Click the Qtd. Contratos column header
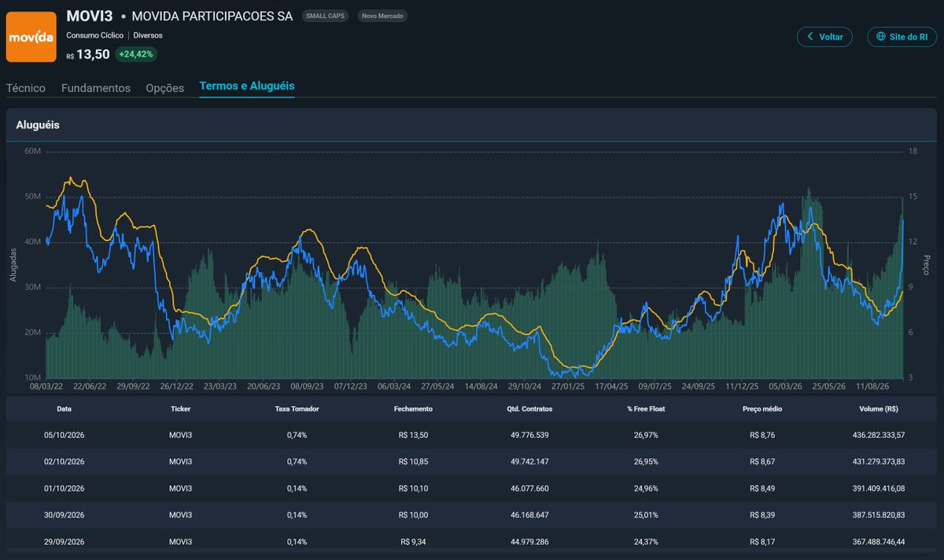Viewport: 944px width, 560px height. tap(529, 409)
